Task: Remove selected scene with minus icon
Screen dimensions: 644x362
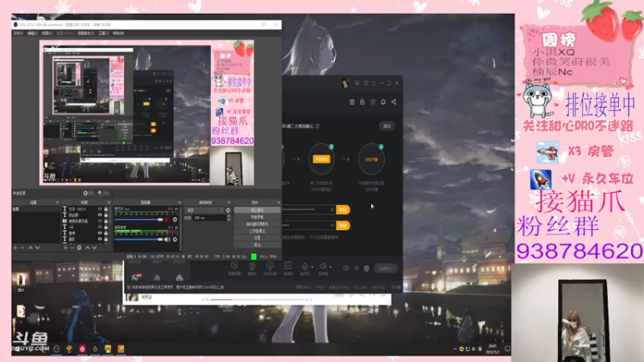Action: pos(23,248)
